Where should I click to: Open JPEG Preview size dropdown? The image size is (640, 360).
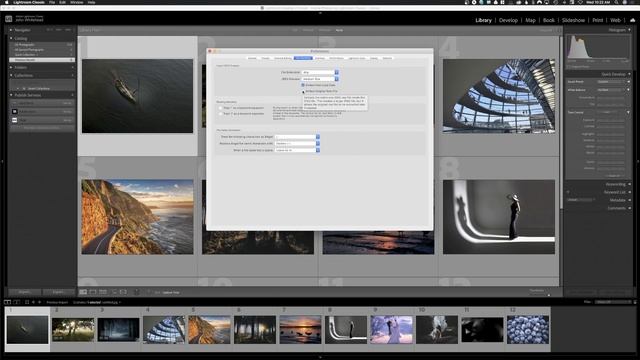[320, 79]
